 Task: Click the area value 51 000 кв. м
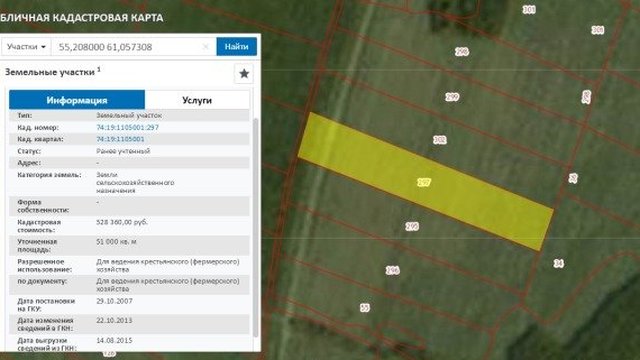(116, 242)
